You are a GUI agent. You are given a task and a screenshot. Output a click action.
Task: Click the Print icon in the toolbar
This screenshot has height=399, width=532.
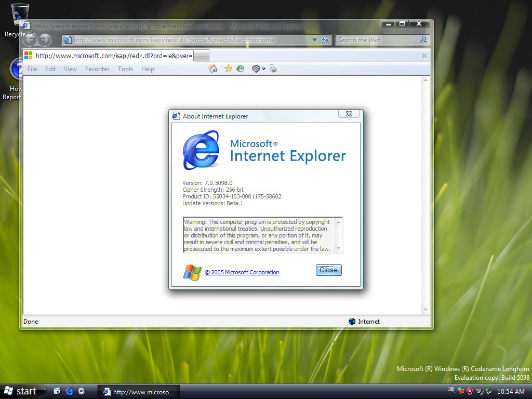(x=273, y=69)
